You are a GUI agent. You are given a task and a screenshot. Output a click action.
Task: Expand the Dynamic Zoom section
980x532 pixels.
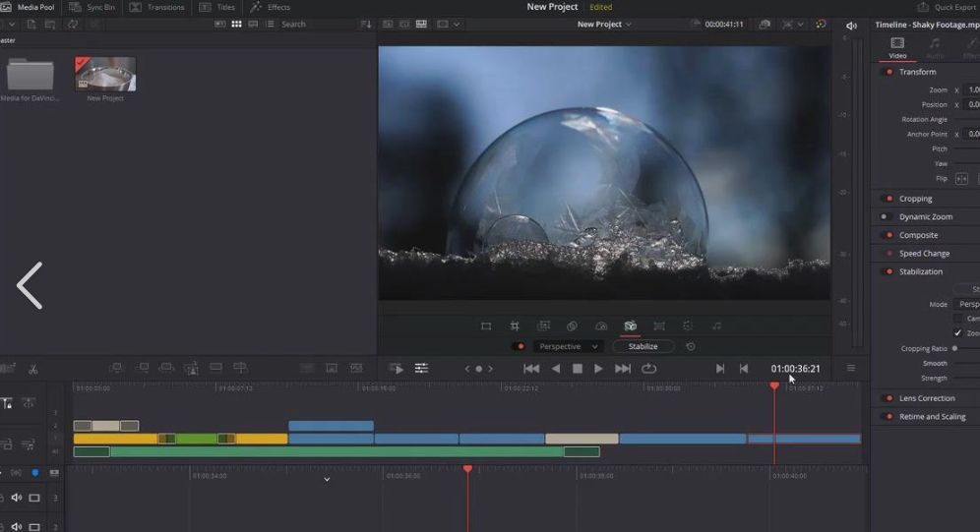926,216
